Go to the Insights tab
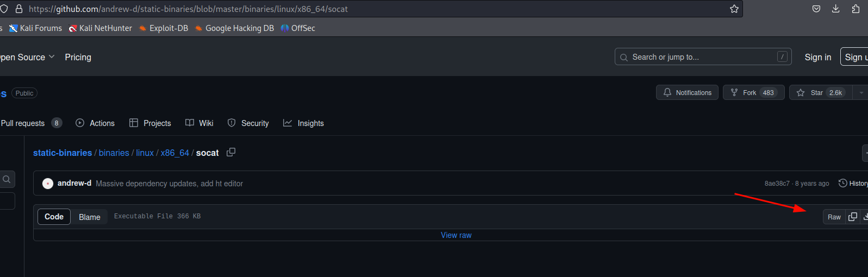This screenshot has width=868, height=277. (x=303, y=123)
